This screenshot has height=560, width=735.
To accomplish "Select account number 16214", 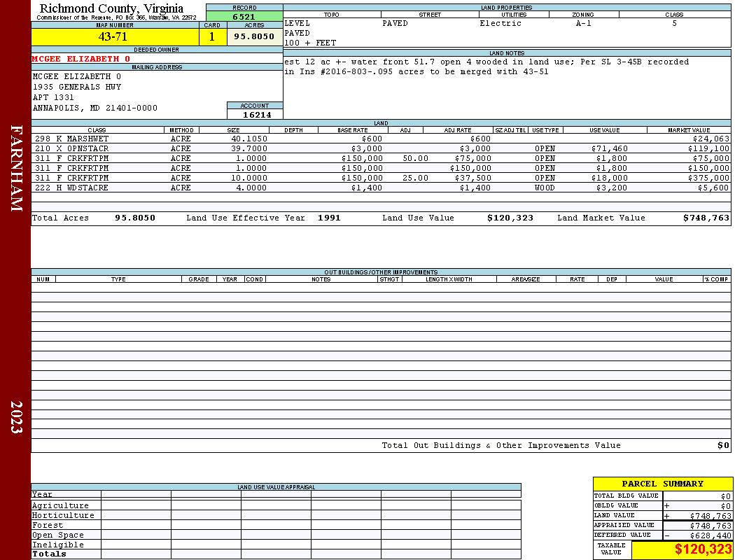I will tap(256, 114).
